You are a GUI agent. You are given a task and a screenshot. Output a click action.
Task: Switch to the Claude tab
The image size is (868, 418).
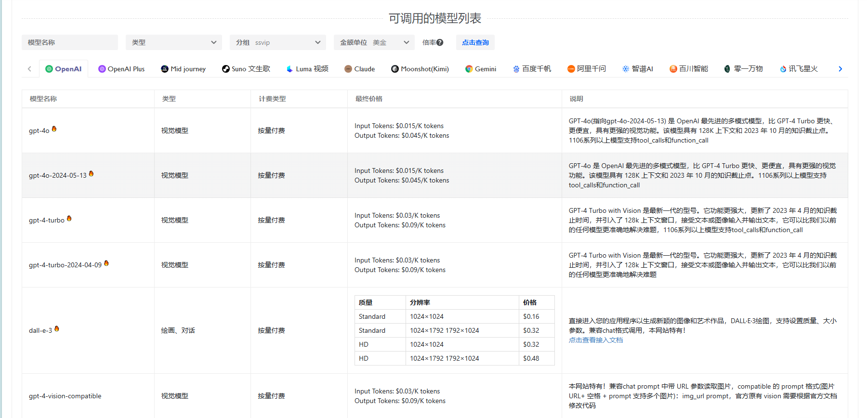tap(360, 69)
